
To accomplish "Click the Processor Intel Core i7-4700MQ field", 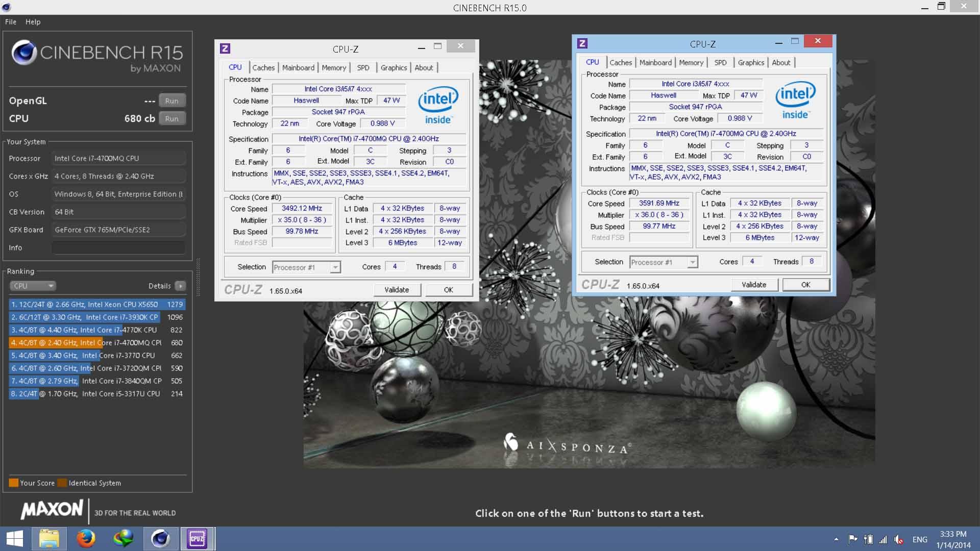I will click(118, 158).
